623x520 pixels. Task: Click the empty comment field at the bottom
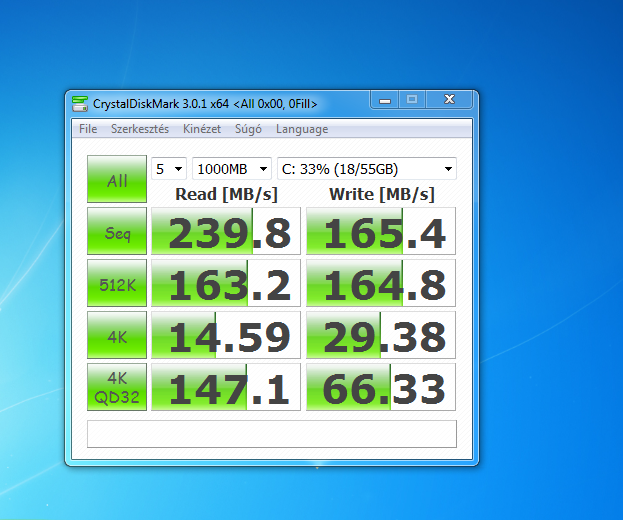point(272,434)
